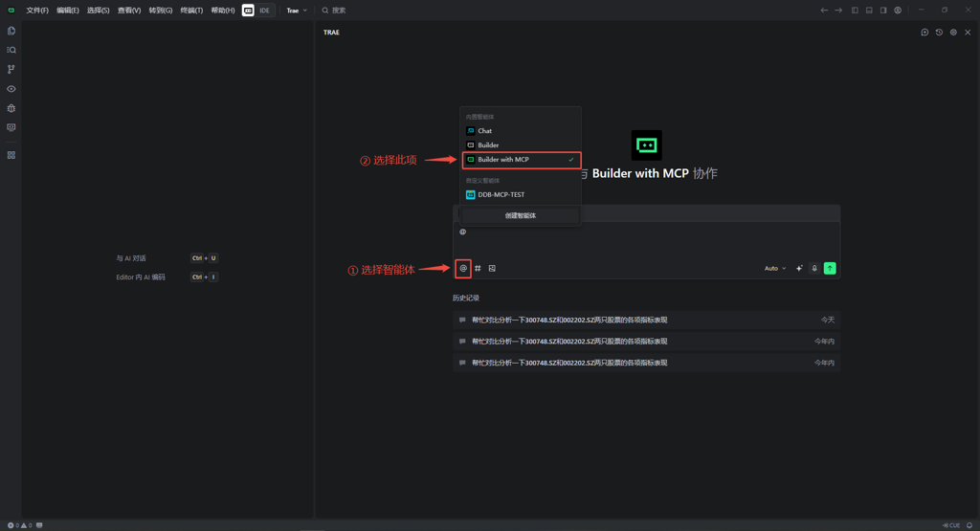
Task: Expand the Auto model dropdown
Action: pos(774,269)
